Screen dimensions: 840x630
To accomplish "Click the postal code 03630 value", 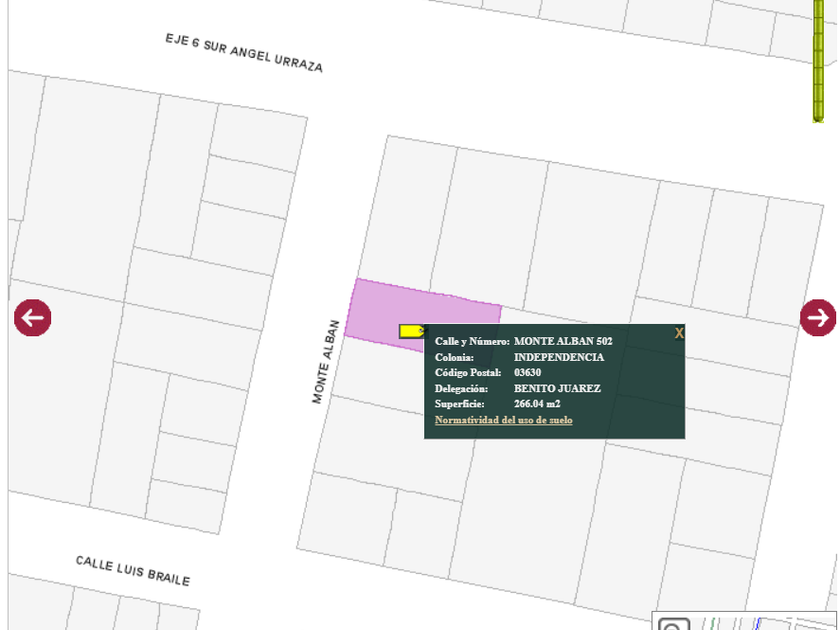I will pyautogui.click(x=527, y=373).
